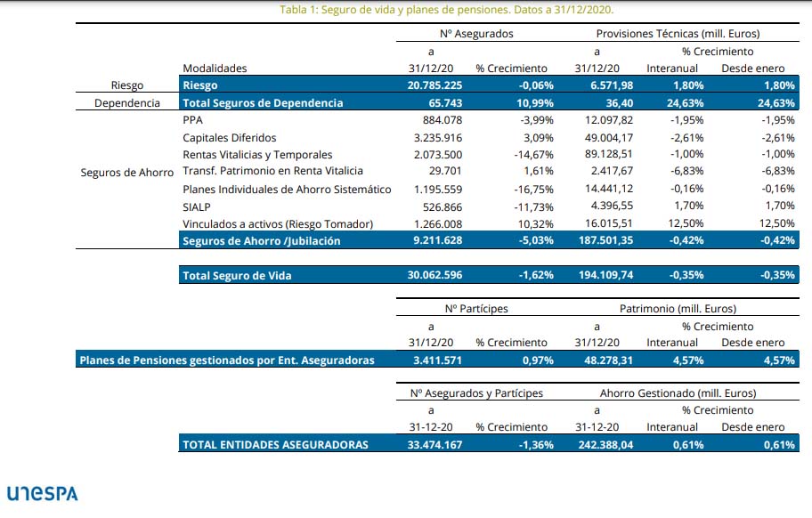Click the Patrimonio (mill. Euros) header
The image size is (812, 518).
pos(678,309)
